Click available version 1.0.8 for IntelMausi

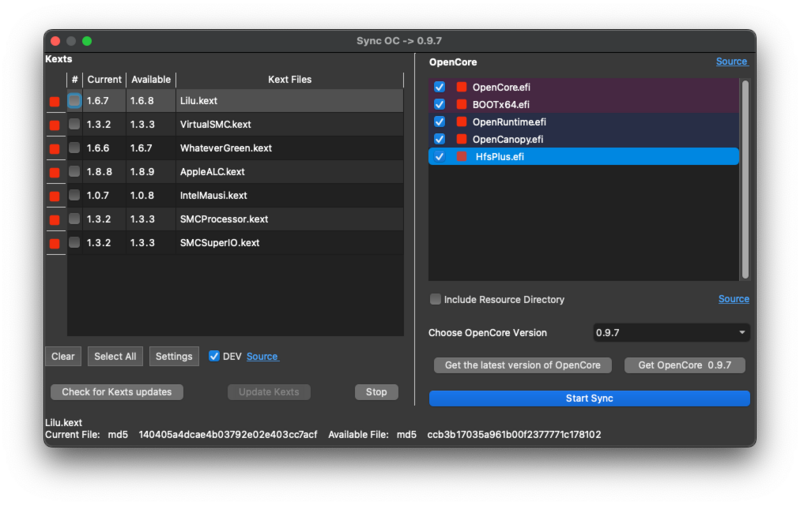click(142, 195)
